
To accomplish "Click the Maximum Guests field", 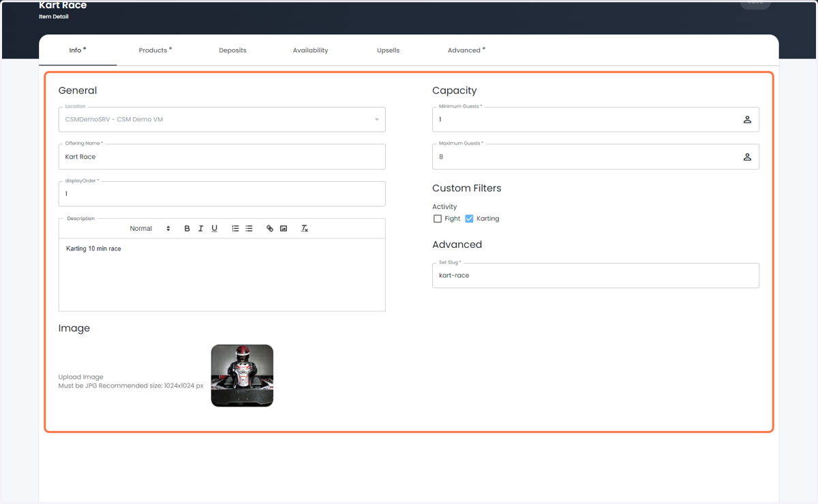I will [x=596, y=157].
